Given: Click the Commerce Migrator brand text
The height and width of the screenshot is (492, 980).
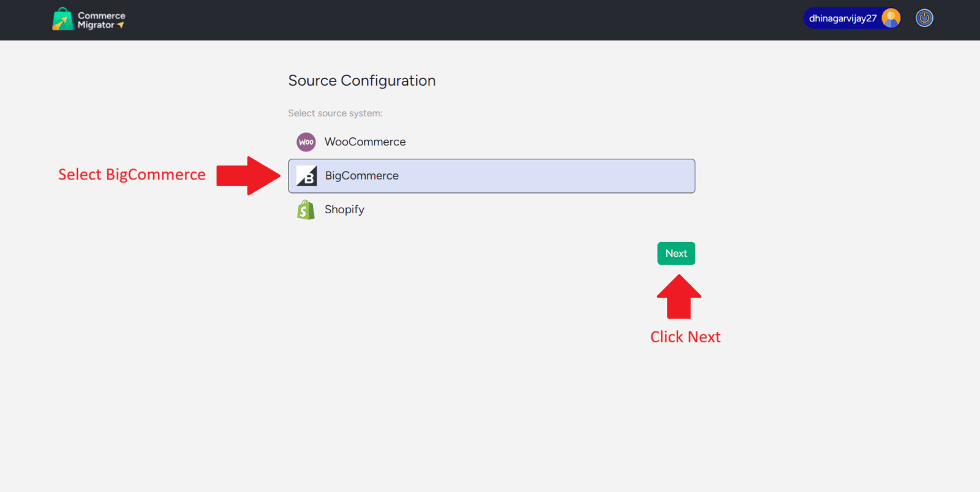Looking at the screenshot, I should click(x=101, y=20).
